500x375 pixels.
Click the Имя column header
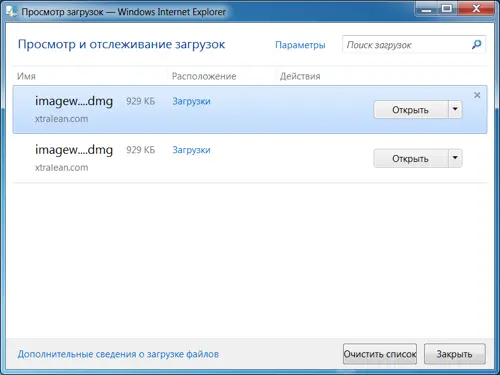click(x=26, y=76)
